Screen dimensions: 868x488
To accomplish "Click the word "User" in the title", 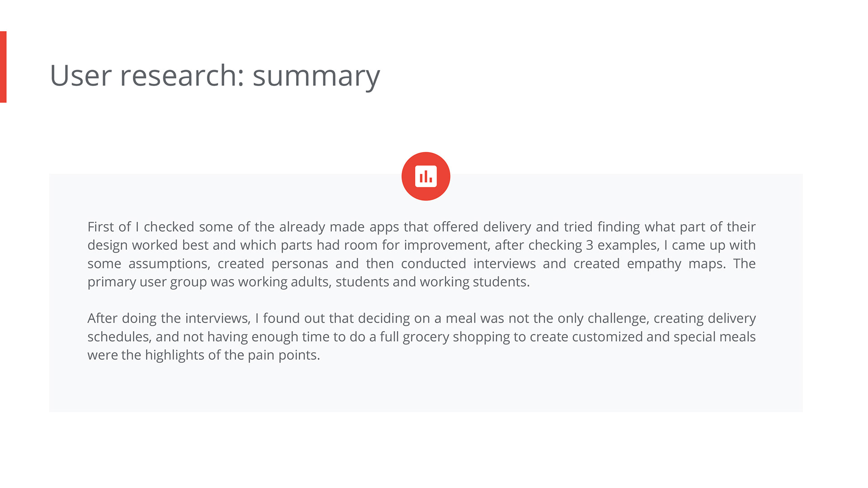I will [x=80, y=75].
